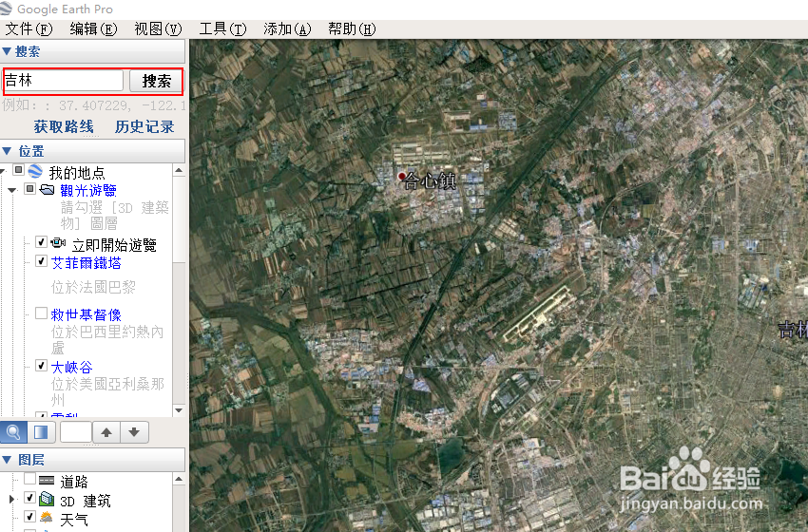Viewport: 808px width, 532px height.
Task: Open the 历史记录 link
Action: [144, 126]
